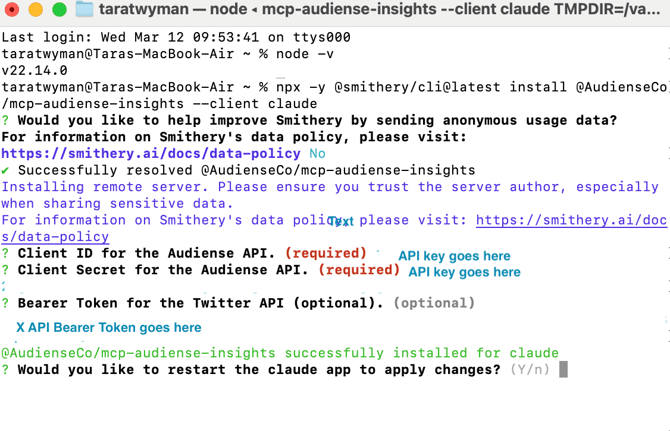Click the 'No' answer text

pos(317,153)
